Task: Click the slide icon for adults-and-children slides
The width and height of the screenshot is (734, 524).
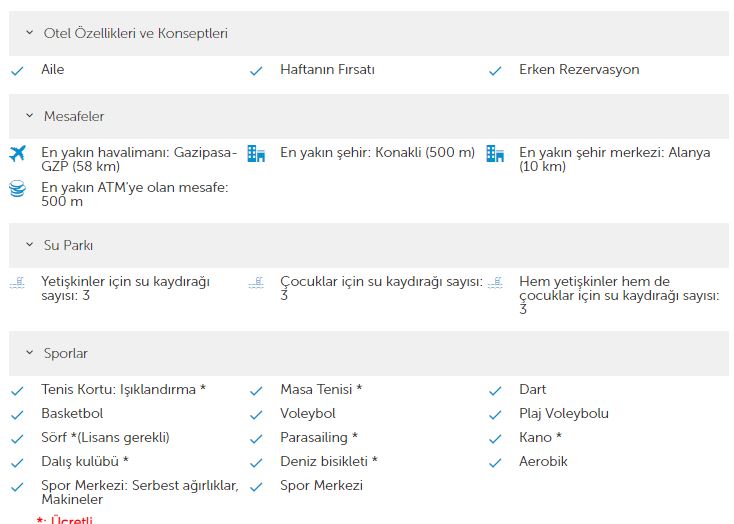Action: [495, 283]
